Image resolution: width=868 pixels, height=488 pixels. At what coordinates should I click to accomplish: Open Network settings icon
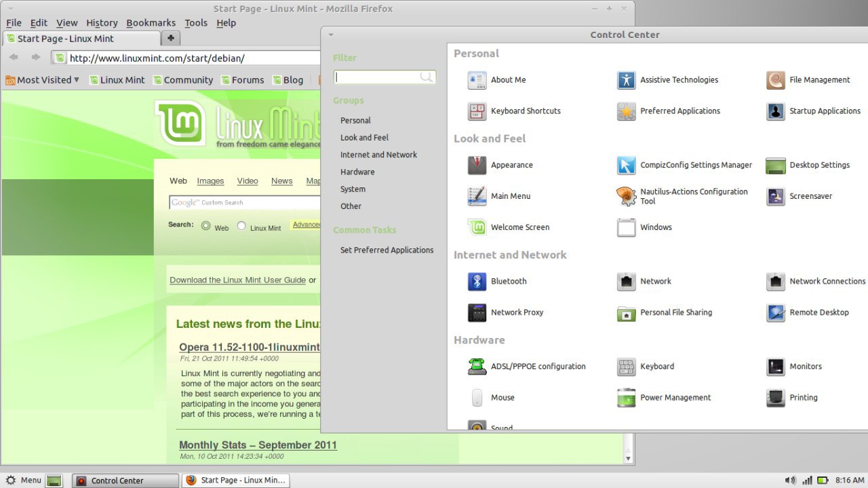[626, 281]
